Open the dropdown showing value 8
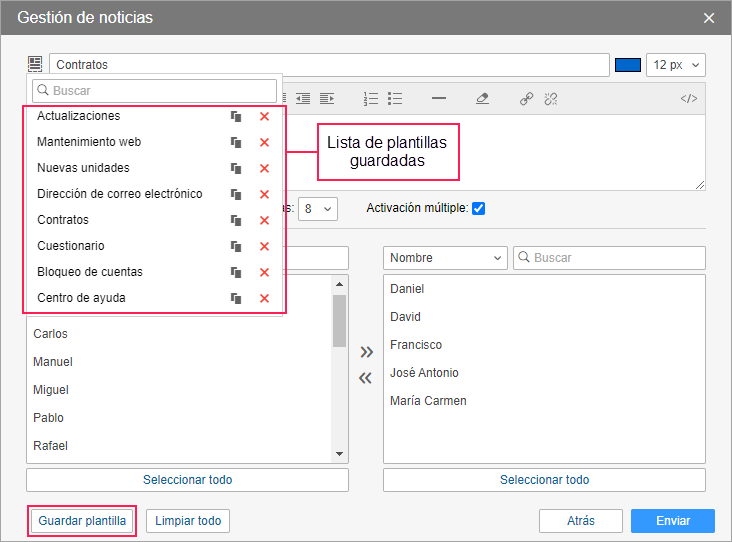This screenshot has width=732, height=542. point(318,209)
